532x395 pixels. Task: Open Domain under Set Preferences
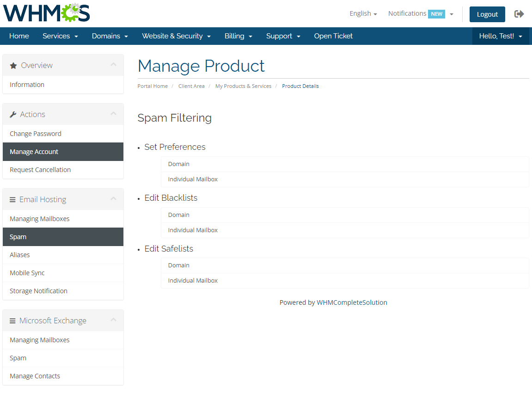tap(345, 164)
